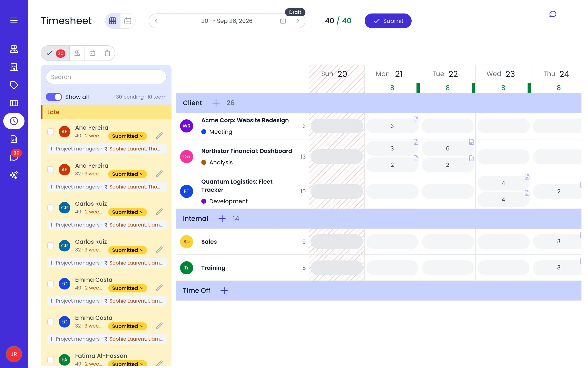Image resolution: width=588 pixels, height=368 pixels.
Task: Edit the Ana Pereira 40-hour timesheet pencil
Action: pyautogui.click(x=159, y=136)
